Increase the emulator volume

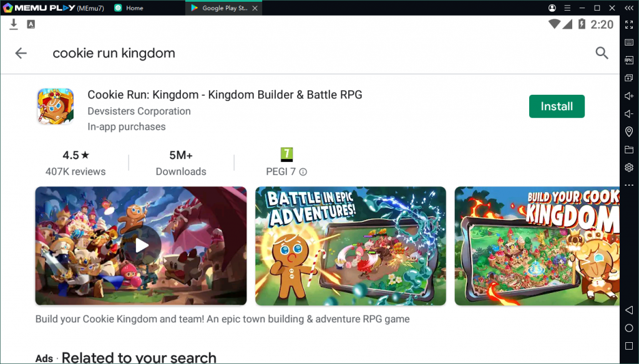[629, 96]
